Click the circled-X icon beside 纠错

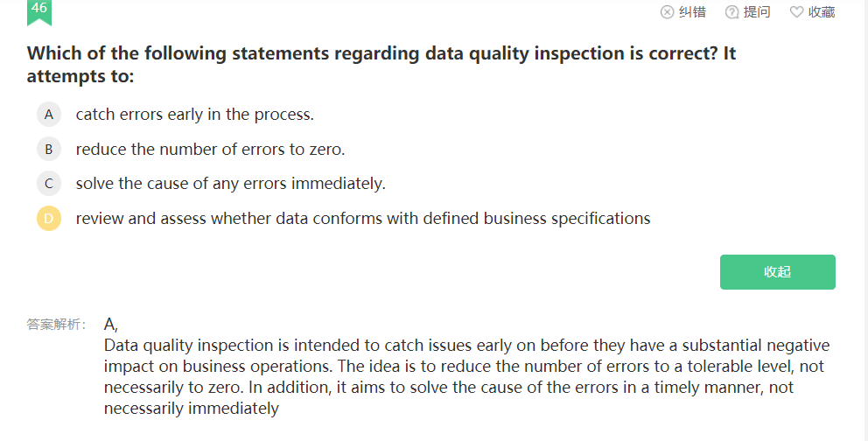click(667, 12)
